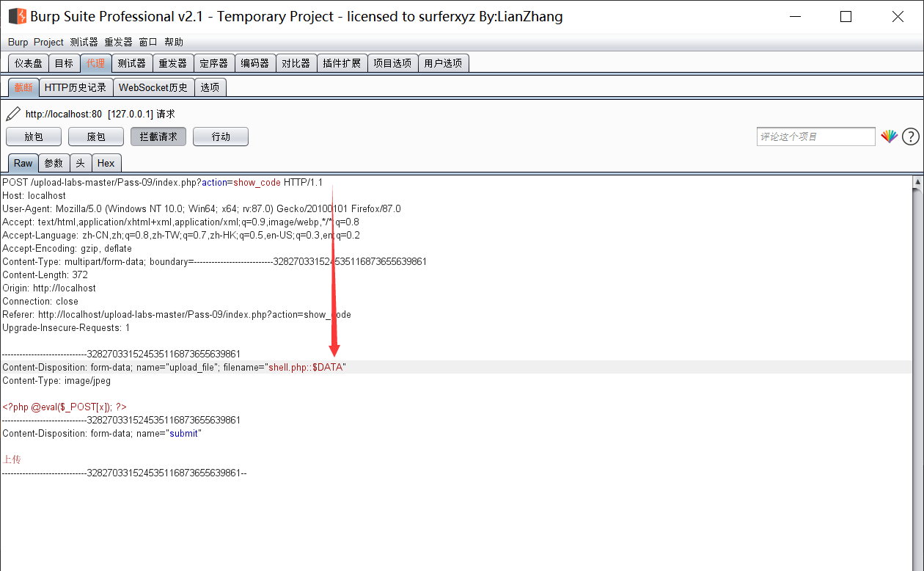Click the comment input field
The height and width of the screenshot is (571, 924).
click(x=815, y=137)
